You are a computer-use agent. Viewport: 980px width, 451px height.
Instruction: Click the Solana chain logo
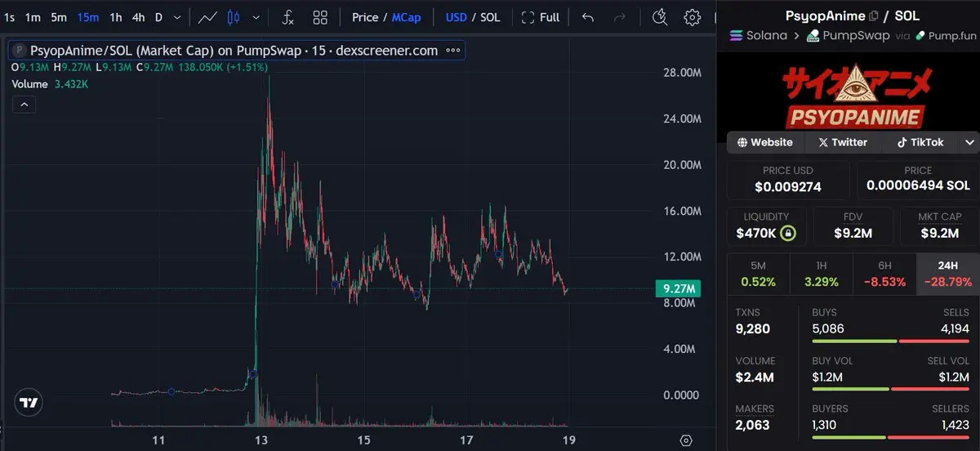click(x=737, y=35)
